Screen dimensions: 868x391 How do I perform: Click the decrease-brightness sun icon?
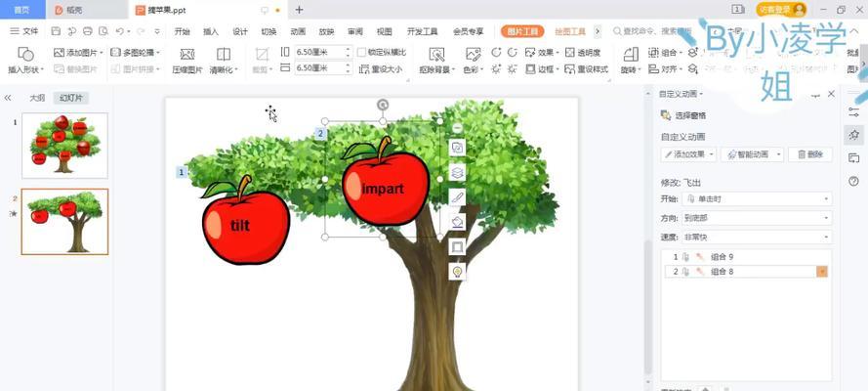click(x=513, y=69)
